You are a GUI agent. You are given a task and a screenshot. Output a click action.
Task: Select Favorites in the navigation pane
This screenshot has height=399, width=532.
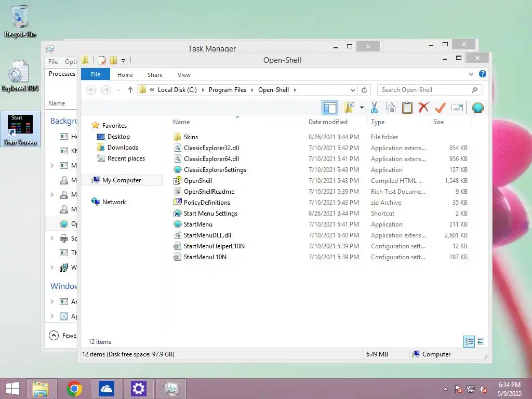tap(114, 126)
